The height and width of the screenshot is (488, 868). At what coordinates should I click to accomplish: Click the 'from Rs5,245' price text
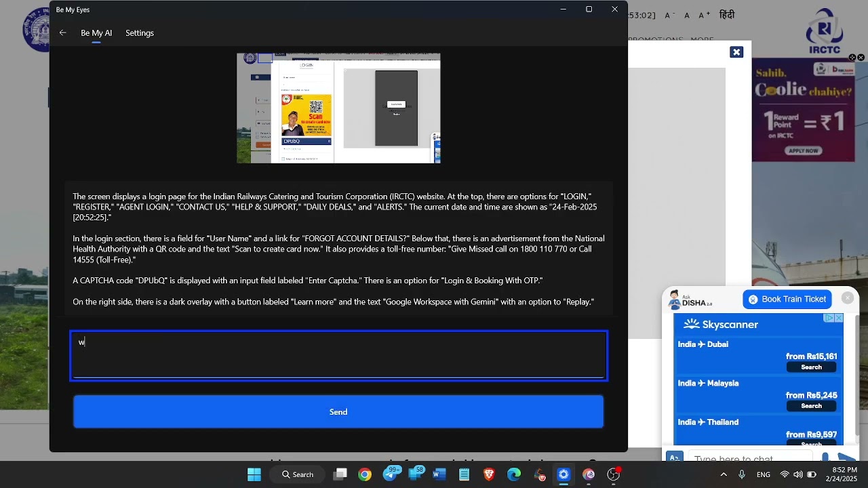(x=811, y=395)
